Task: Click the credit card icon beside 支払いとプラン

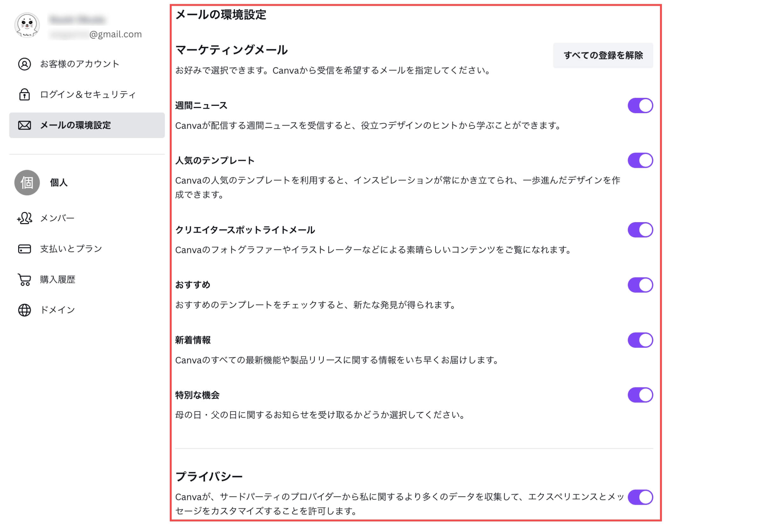Action: (x=24, y=249)
